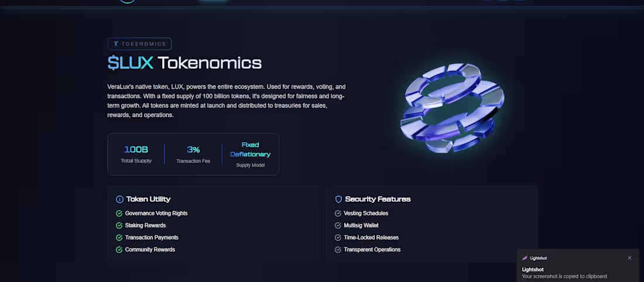644x282 pixels.
Task: Click the Staking Rewards check icon
Action: [x=119, y=226]
